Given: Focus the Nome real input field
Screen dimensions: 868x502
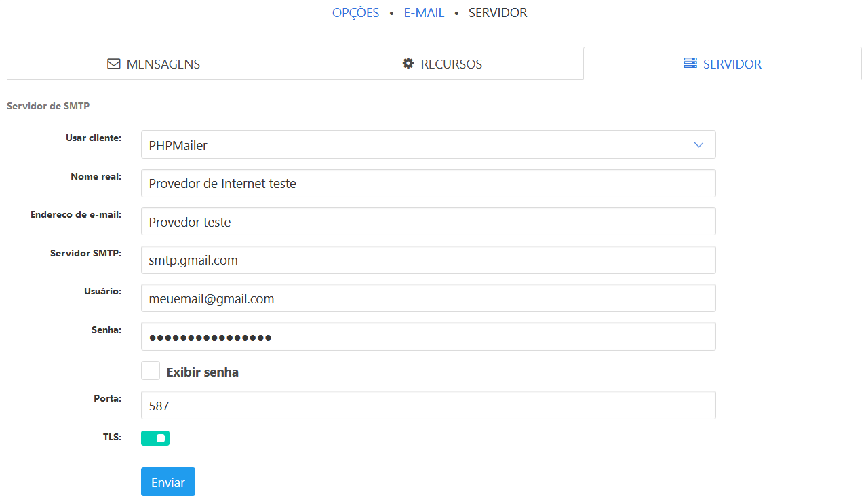Looking at the screenshot, I should pyautogui.click(x=428, y=183).
